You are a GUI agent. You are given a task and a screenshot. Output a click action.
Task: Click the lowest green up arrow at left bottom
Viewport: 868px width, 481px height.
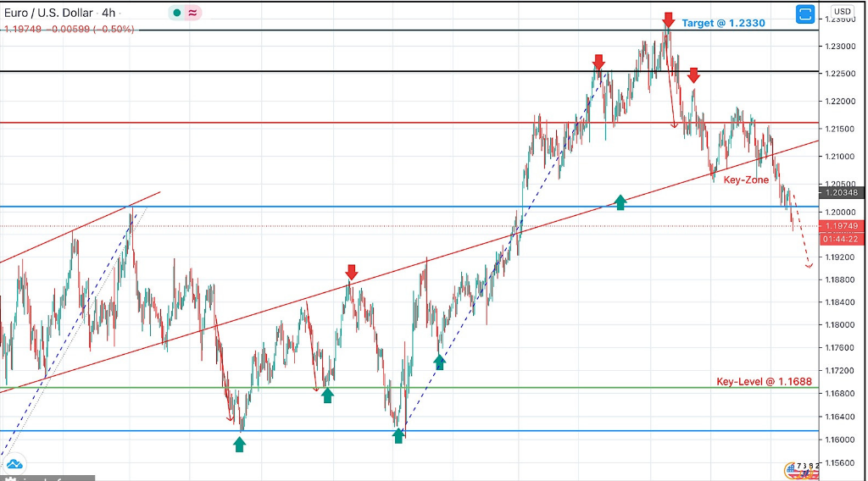[240, 444]
